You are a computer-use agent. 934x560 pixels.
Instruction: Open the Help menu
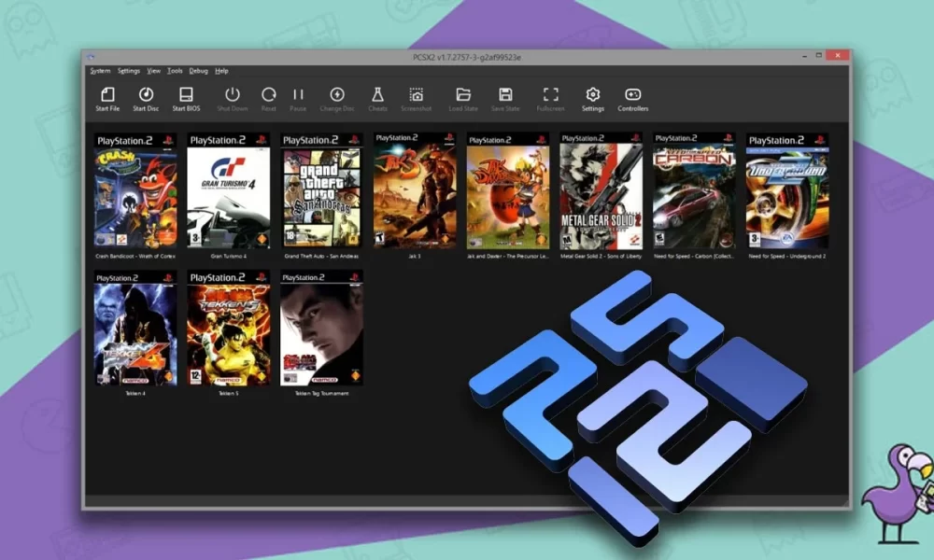pos(221,71)
